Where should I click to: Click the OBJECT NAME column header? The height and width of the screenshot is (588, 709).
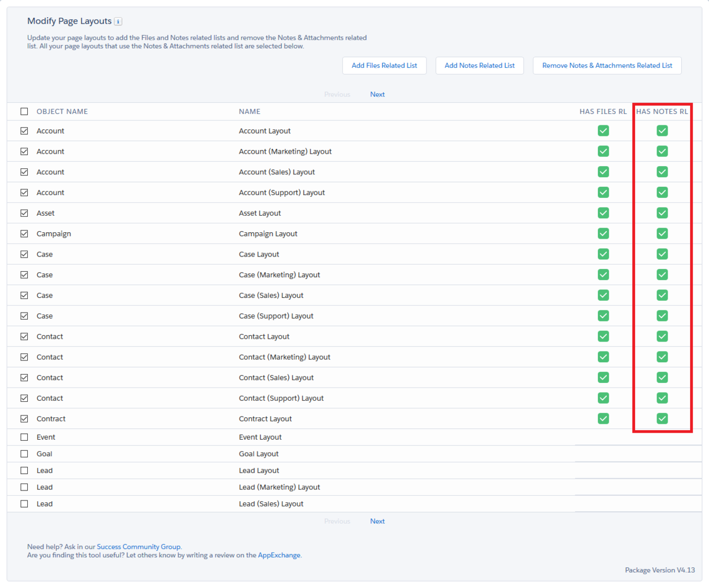tap(62, 112)
